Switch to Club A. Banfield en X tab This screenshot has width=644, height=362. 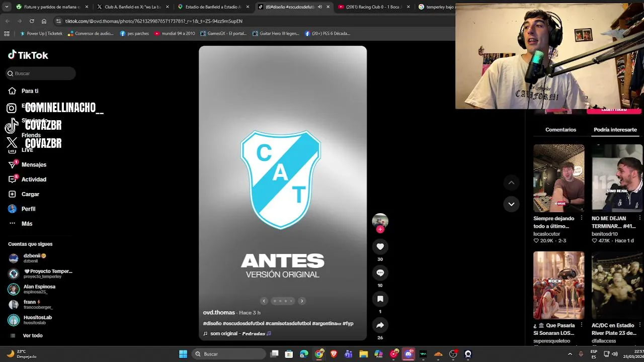133,7
